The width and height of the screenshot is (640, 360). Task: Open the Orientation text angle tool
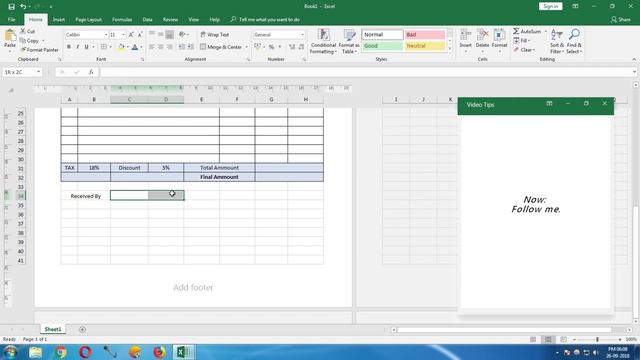point(182,35)
